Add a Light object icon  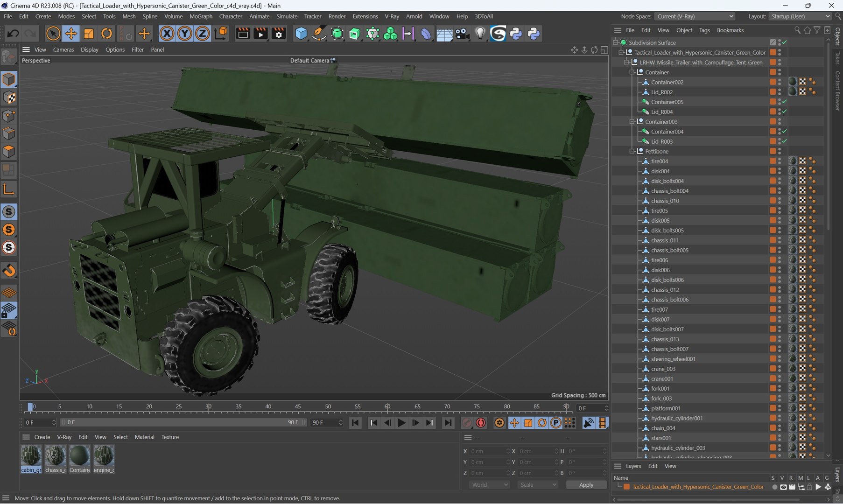click(480, 34)
